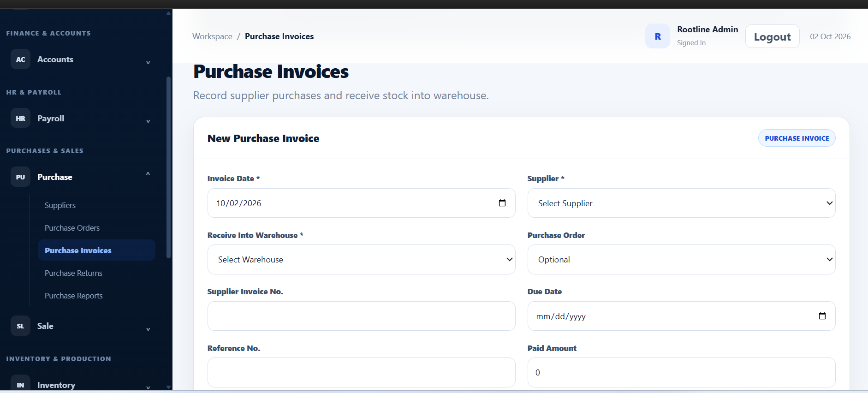
Task: Expand the Accounts menu chevron
Action: [148, 62]
